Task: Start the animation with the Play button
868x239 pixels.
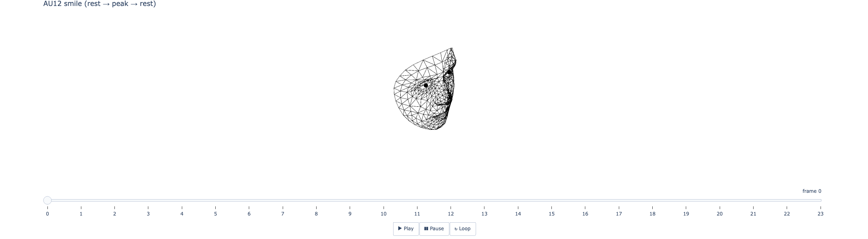Action: [x=406, y=229]
